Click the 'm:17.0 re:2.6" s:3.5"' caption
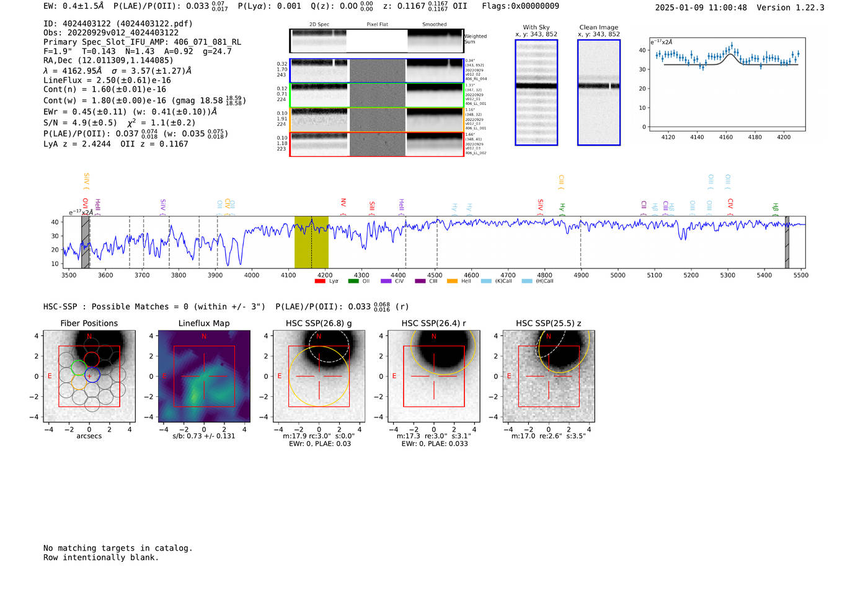868x591 pixels. [x=549, y=436]
